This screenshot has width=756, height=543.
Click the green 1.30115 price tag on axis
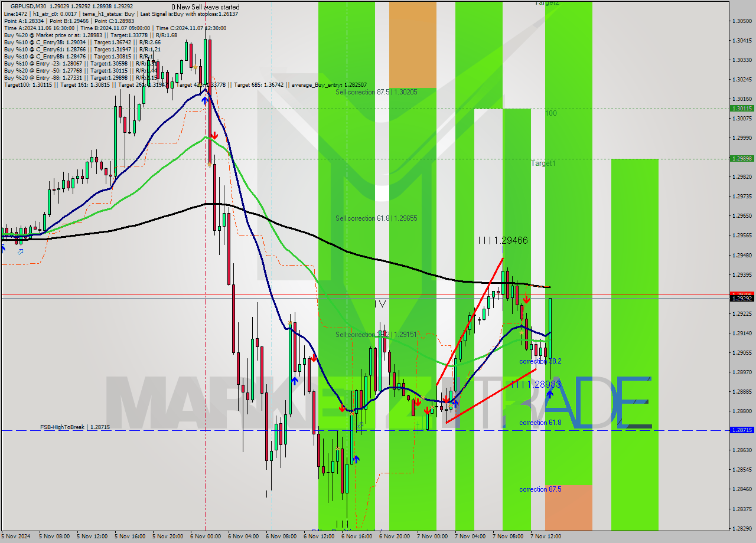[742, 109]
